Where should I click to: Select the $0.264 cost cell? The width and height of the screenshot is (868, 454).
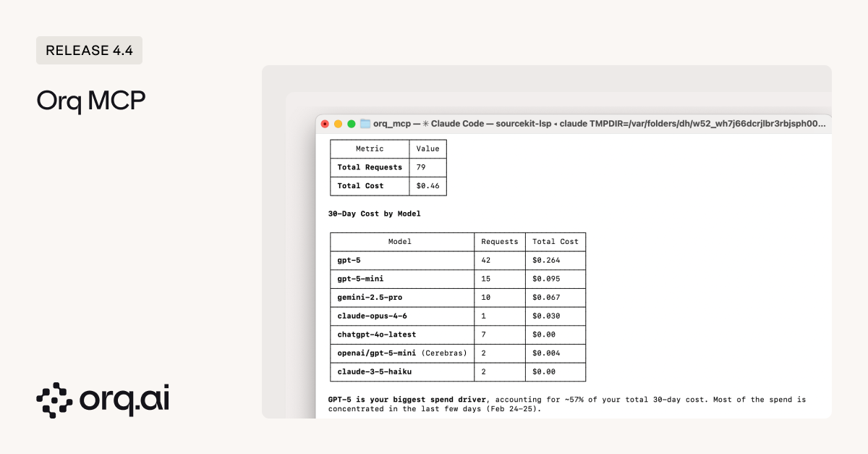tap(556, 260)
